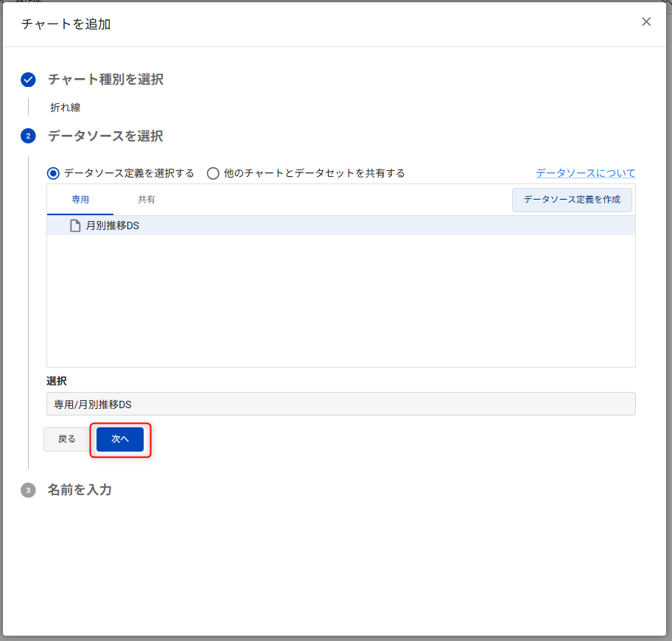672x641 pixels.
Task: Open the データソースについて help link
Action: (x=585, y=173)
